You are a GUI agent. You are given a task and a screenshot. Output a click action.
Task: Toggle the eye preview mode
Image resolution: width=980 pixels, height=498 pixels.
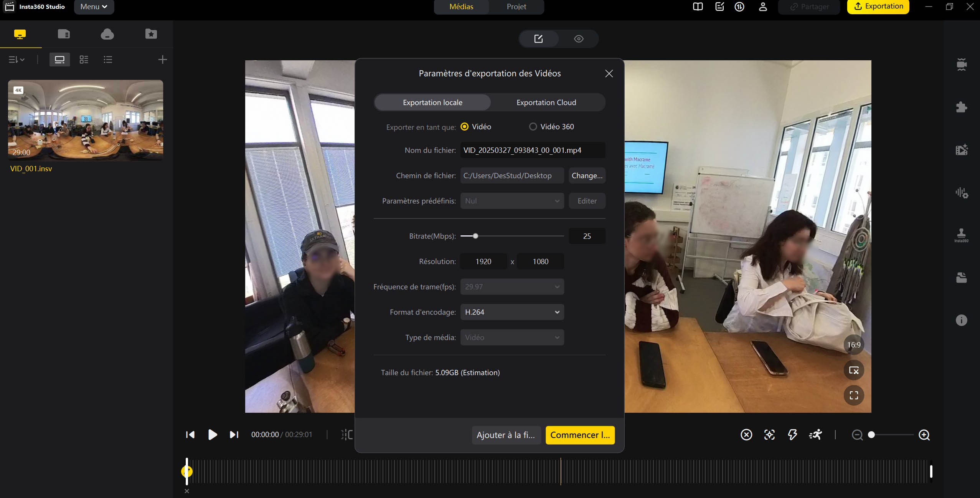(x=579, y=39)
